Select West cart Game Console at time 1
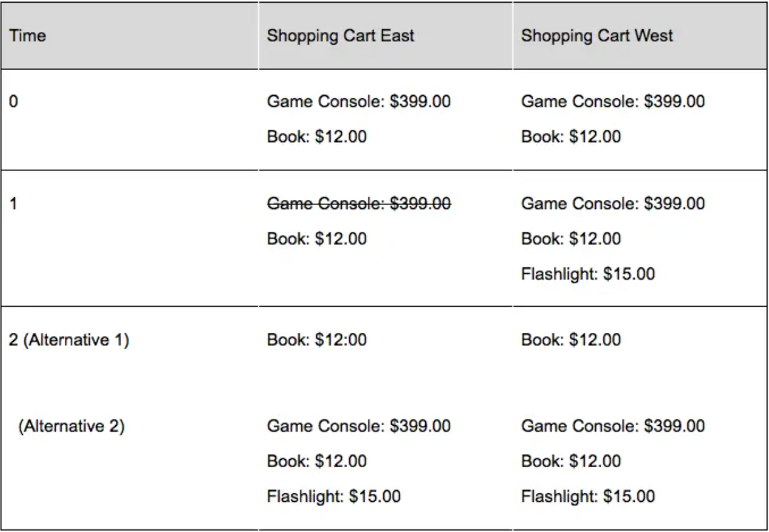This screenshot has width=769, height=532. tap(612, 204)
